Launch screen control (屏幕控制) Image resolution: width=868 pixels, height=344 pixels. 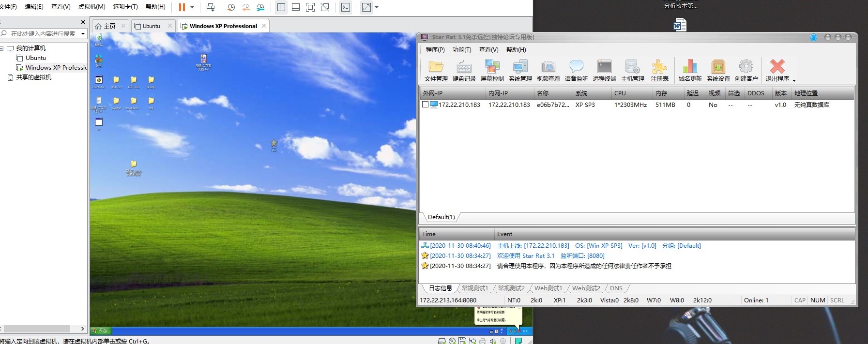pos(492,71)
